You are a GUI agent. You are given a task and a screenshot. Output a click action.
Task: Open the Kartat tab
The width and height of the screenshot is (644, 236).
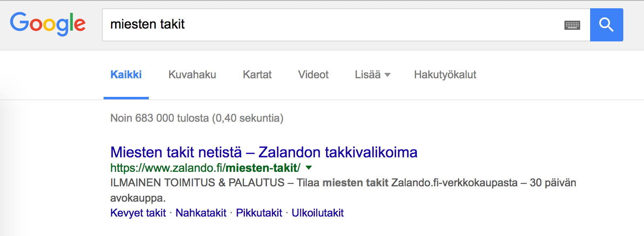point(257,75)
